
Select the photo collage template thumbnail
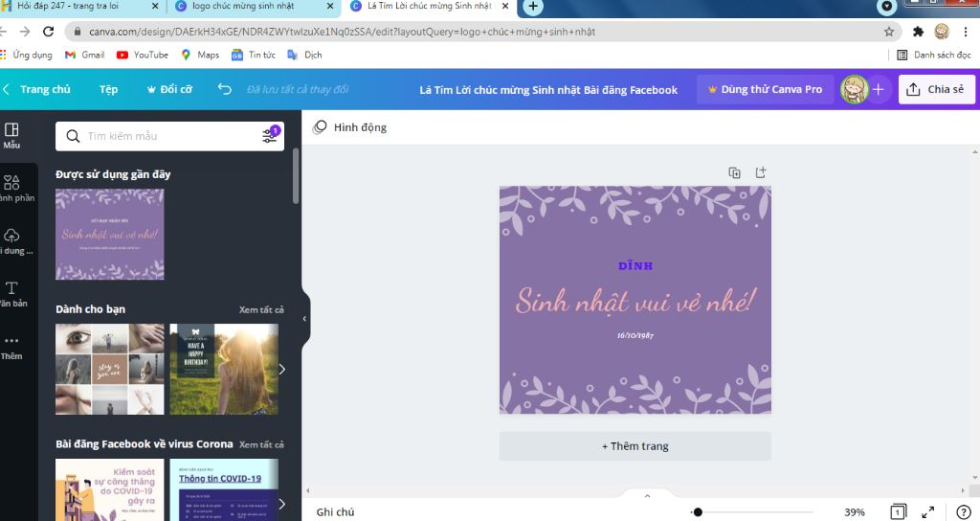[x=110, y=369]
